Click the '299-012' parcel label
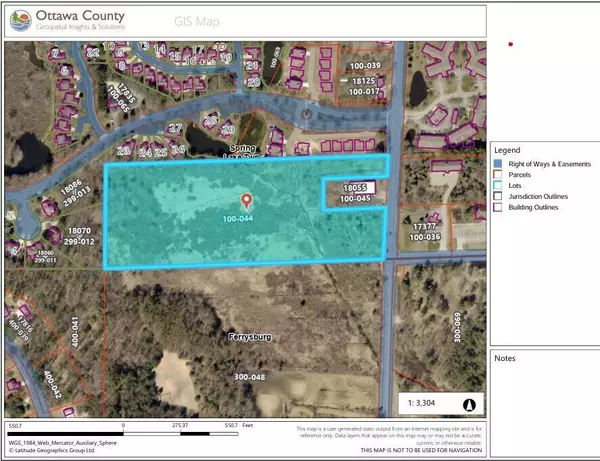This screenshot has width=600, height=461. (x=79, y=241)
